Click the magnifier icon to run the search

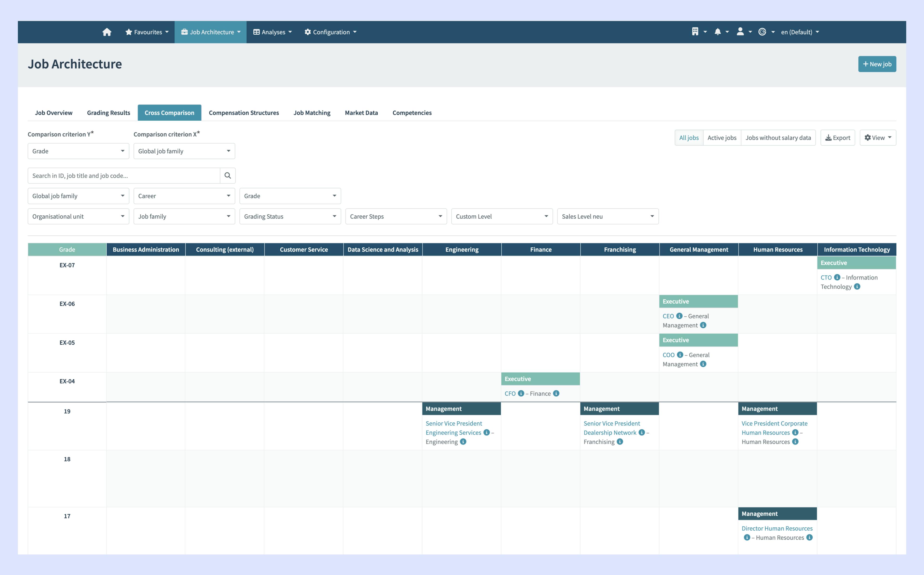pos(228,175)
